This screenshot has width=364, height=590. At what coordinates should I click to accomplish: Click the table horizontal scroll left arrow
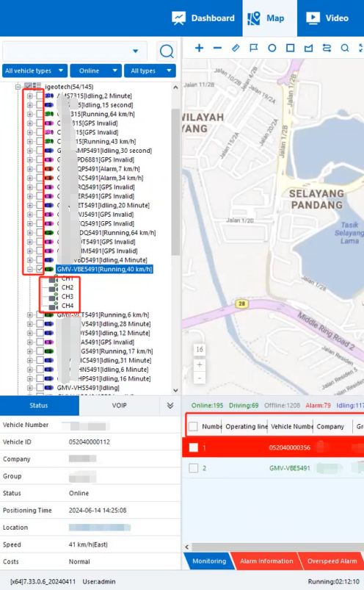[x=186, y=547]
